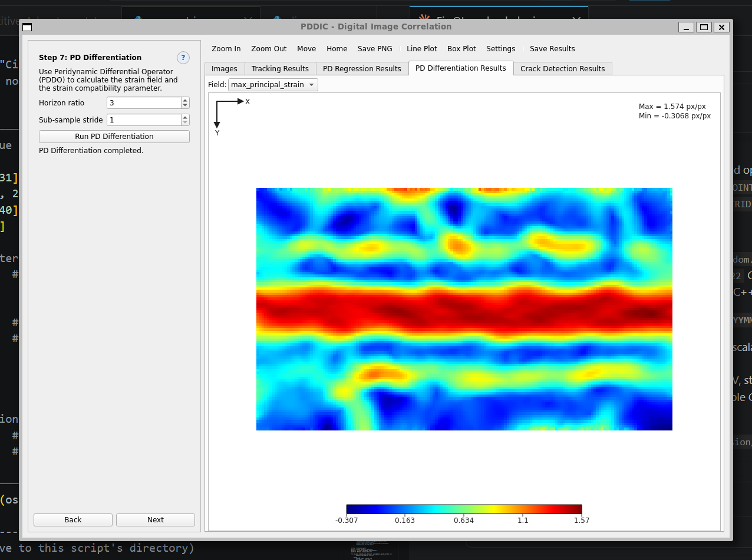Choose the Line Plot tool
The height and width of the screenshot is (560, 752).
[x=422, y=49]
